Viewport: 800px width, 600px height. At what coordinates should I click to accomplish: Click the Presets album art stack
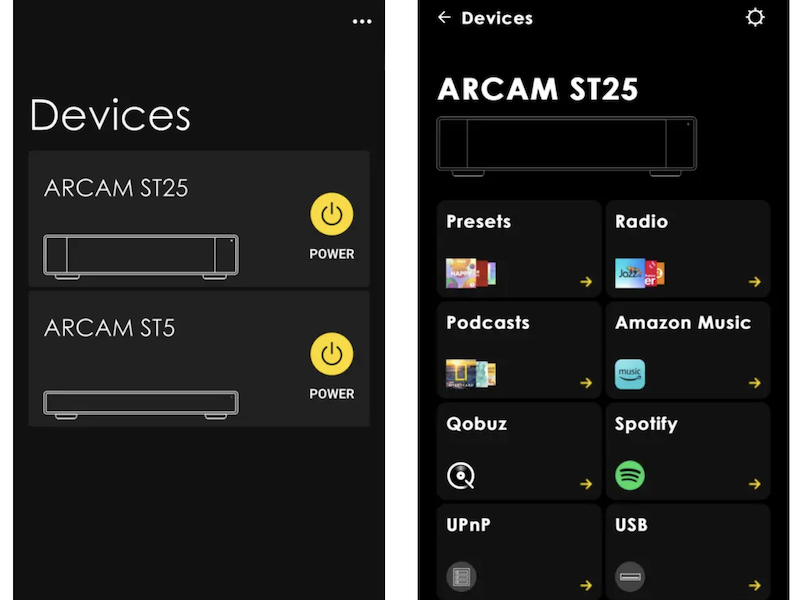tap(471, 273)
